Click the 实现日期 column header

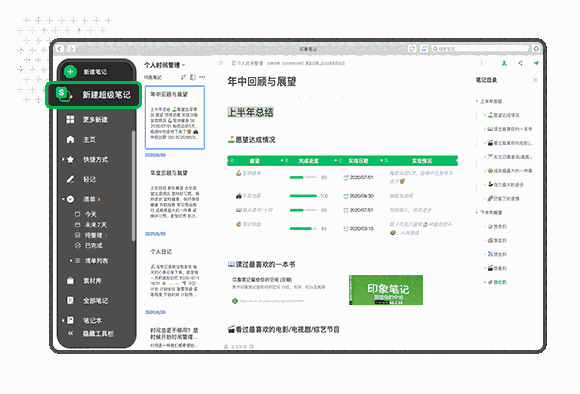click(x=358, y=161)
